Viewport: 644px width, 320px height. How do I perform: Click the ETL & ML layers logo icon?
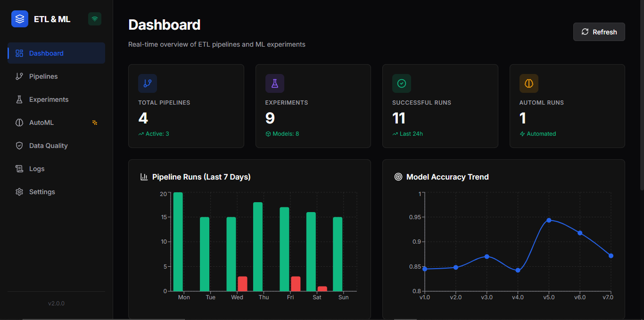coord(20,19)
